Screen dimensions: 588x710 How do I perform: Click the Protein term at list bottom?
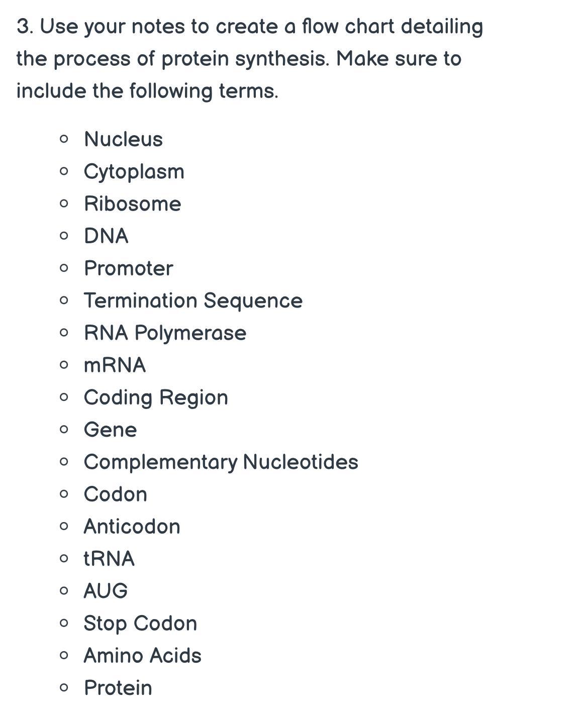click(x=118, y=688)
